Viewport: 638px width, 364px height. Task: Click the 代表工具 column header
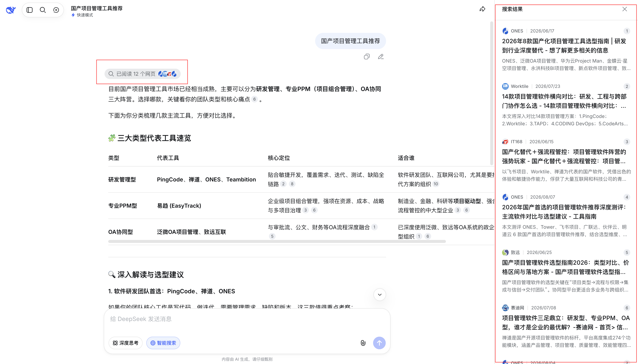pos(168,158)
